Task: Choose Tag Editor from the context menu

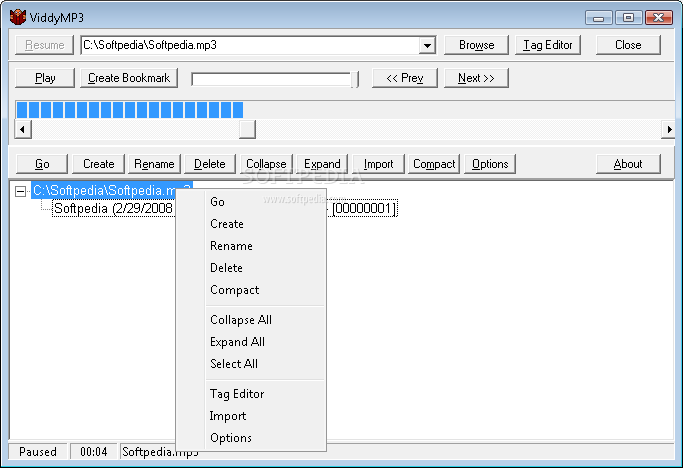Action: click(266, 394)
